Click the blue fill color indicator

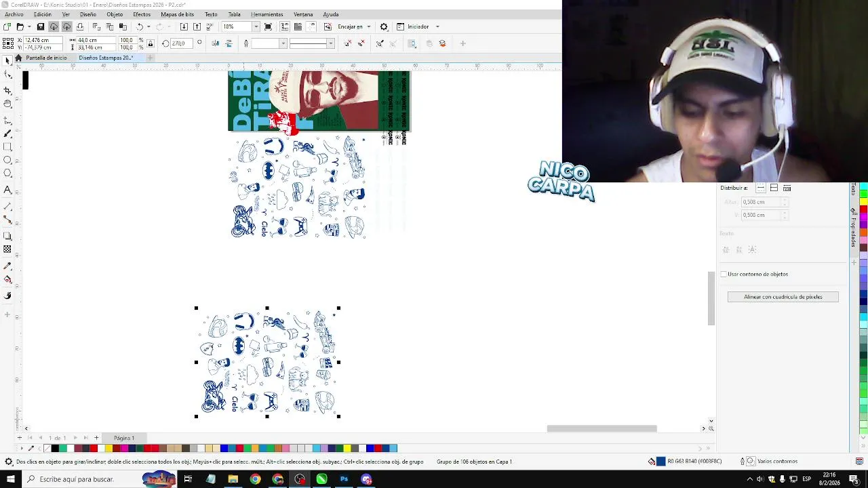point(661,462)
